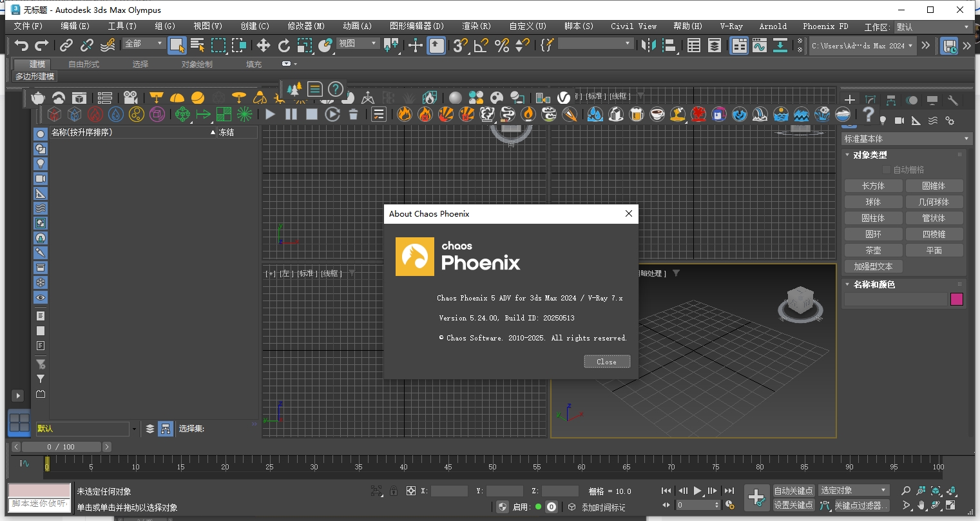Click the Undo icon in the main toolbar
This screenshot has height=521, width=980.
pos(21,44)
